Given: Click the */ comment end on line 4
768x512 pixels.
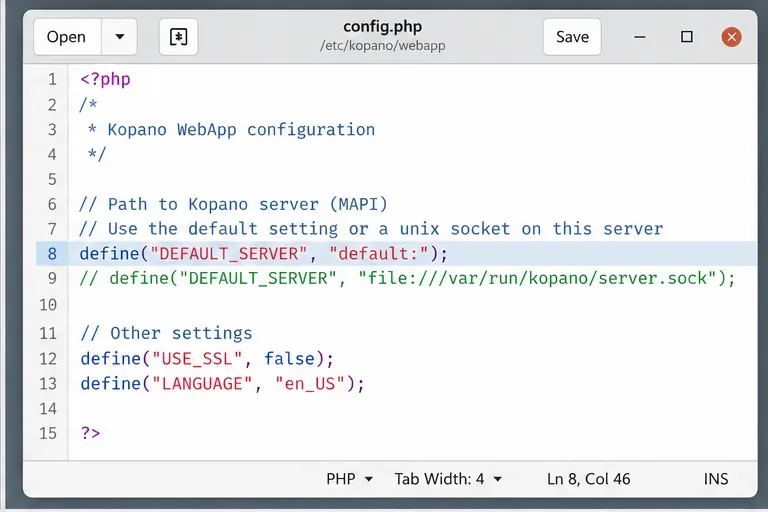Looking at the screenshot, I should tap(96, 154).
